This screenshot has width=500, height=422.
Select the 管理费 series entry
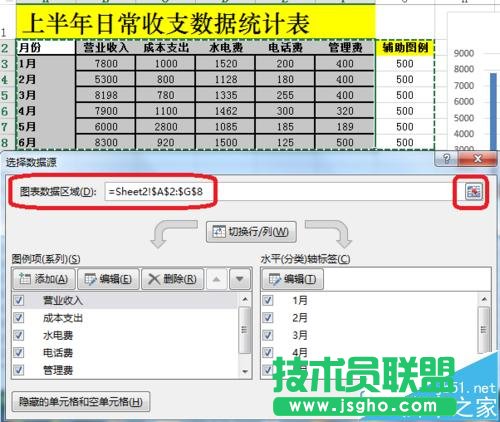click(x=58, y=370)
